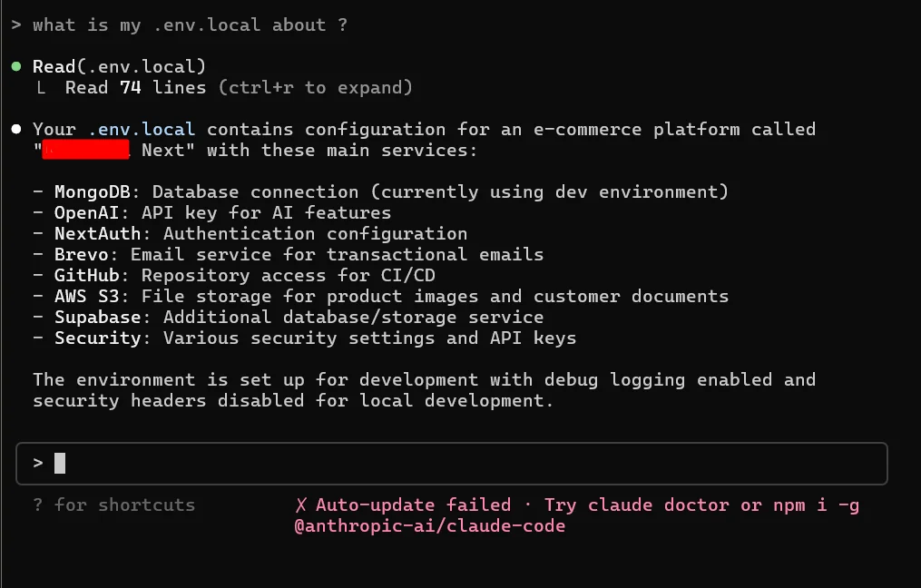Click the user query 'what is my .env.local about ?'

190,25
